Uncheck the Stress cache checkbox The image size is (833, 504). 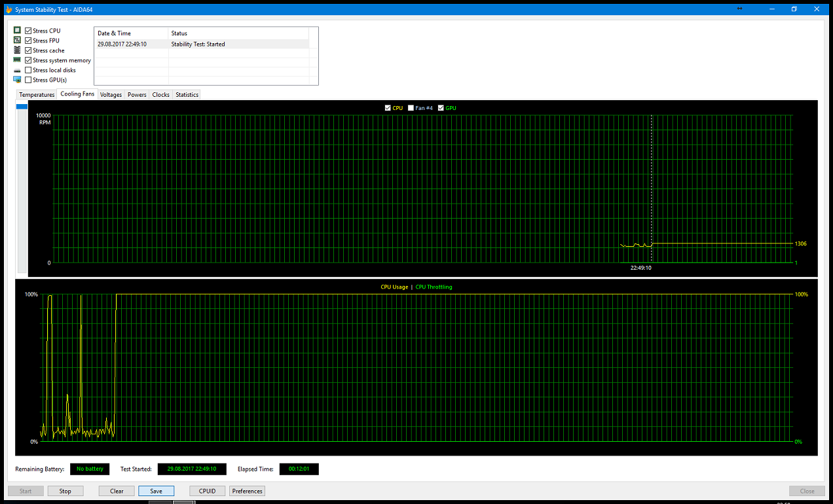28,50
